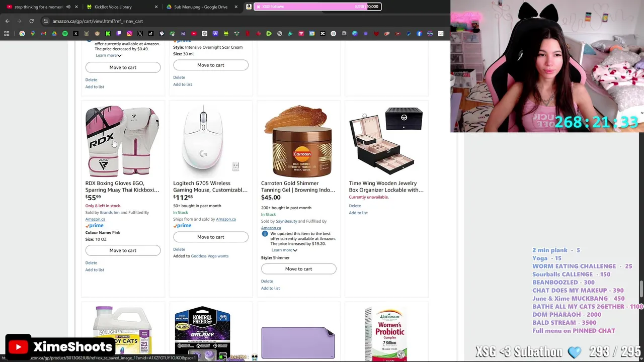Viewport: 644px width, 362px height.
Task: Go back using browser back arrow
Action: (x=7, y=21)
